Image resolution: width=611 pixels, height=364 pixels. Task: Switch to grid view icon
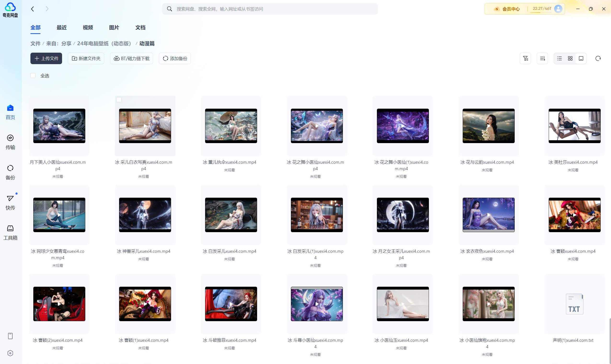(570, 58)
